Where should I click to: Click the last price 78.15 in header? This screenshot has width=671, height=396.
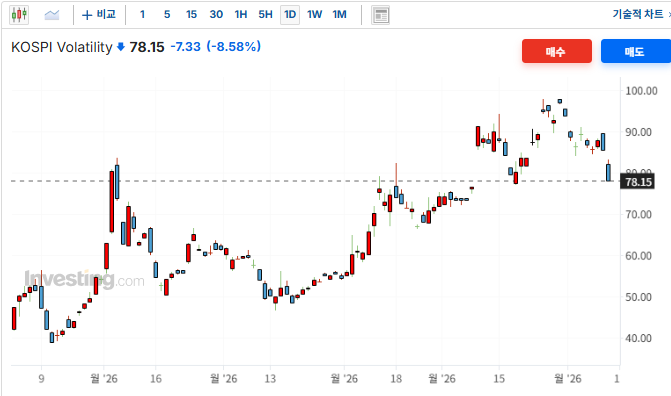[x=147, y=47]
